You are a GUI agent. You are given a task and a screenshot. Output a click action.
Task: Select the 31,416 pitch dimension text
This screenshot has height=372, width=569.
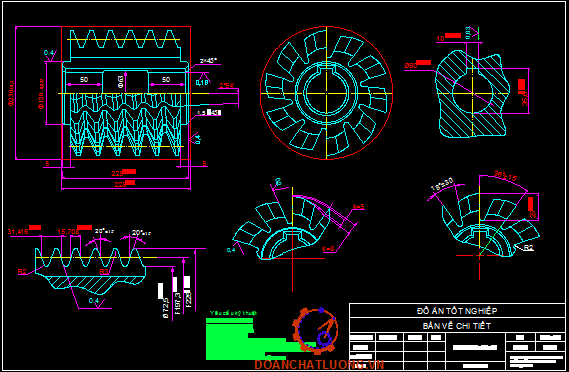tap(18, 232)
